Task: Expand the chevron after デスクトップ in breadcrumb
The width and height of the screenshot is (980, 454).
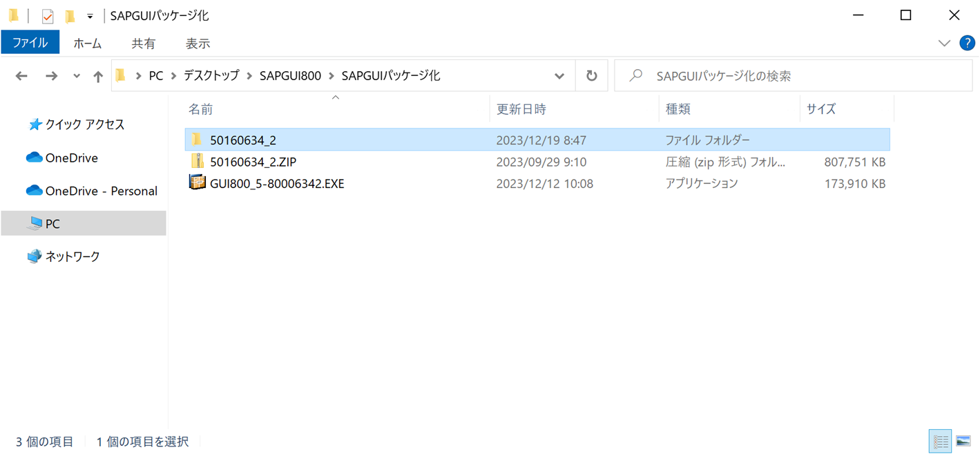Action: (x=250, y=76)
